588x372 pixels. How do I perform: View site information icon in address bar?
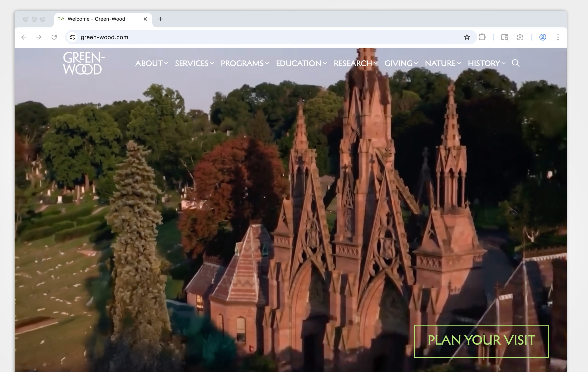(x=72, y=37)
